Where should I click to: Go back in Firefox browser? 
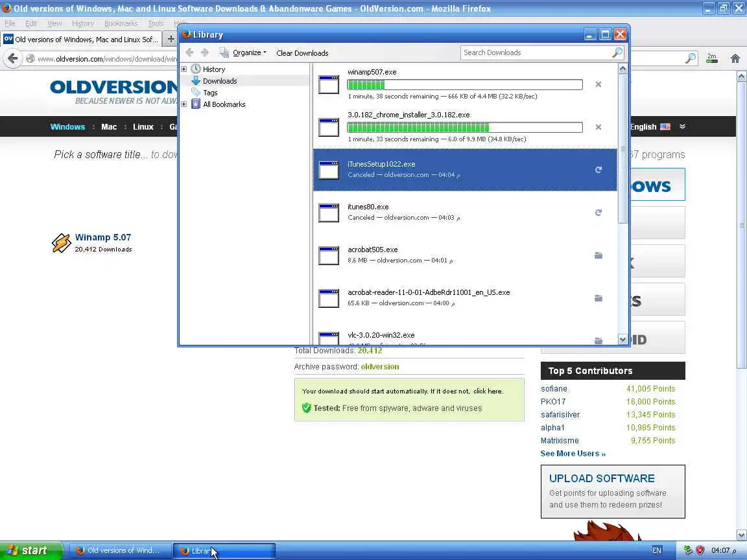click(x=13, y=58)
